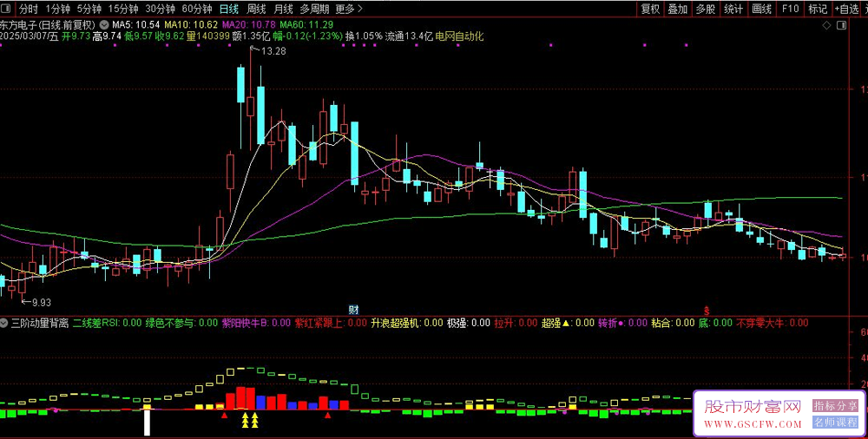The image size is (868, 439).
Task: Click the 复权 button
Action: click(x=650, y=9)
